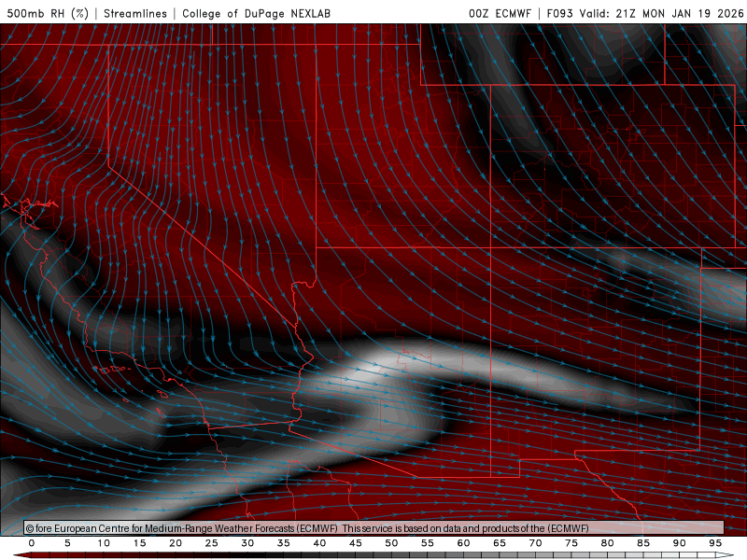Select the 'F093' forecast hour text
The height and width of the screenshot is (560, 747).
pyautogui.click(x=559, y=13)
